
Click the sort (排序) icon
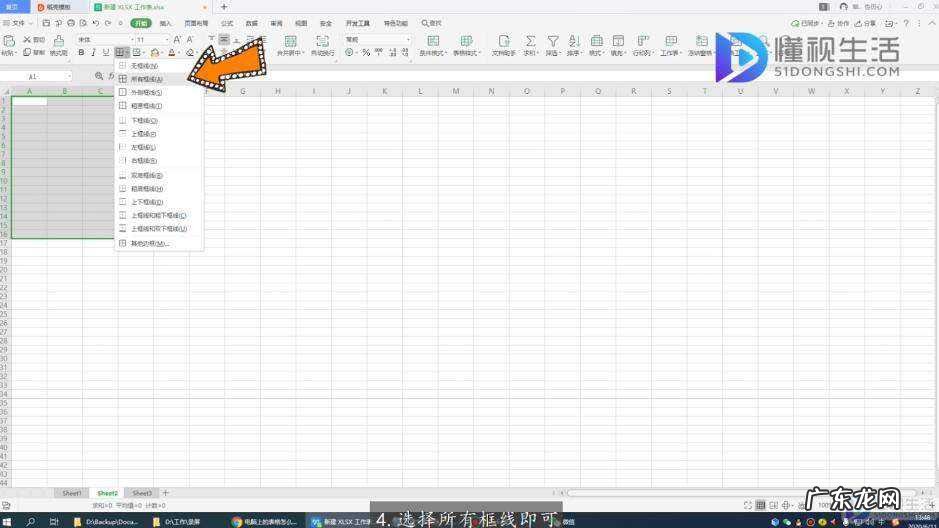click(574, 42)
